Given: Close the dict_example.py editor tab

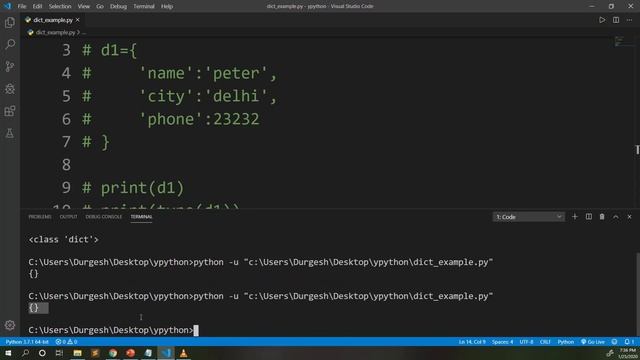Looking at the screenshot, I should click(x=78, y=20).
